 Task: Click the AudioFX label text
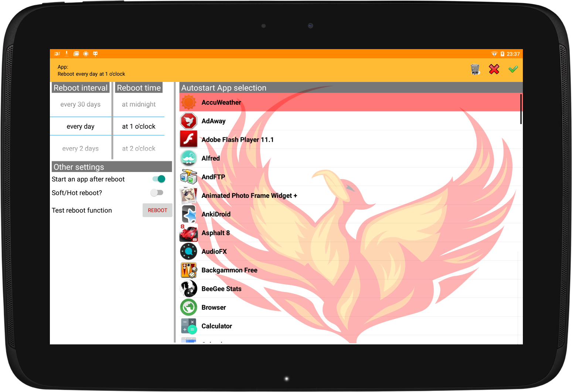(214, 251)
